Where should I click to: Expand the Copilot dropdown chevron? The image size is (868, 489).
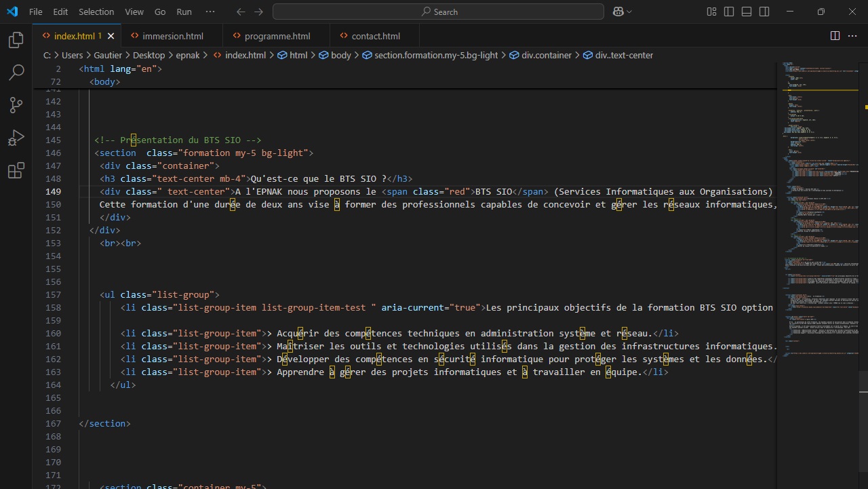tap(629, 12)
